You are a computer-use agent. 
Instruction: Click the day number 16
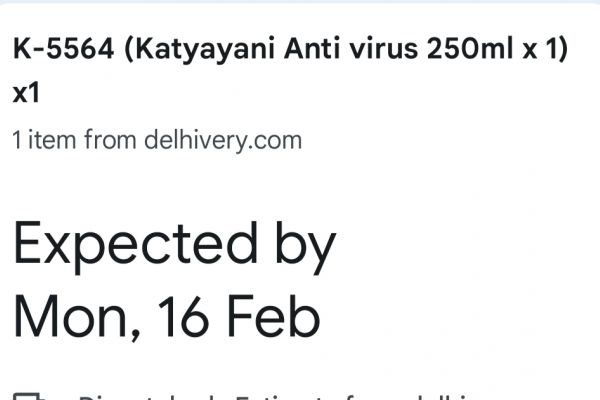click(180, 317)
